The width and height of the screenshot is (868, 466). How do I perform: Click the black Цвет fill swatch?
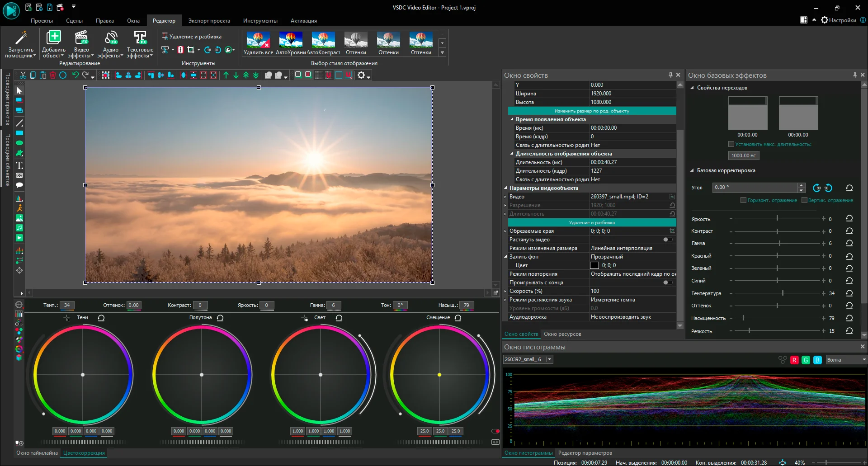click(x=594, y=265)
